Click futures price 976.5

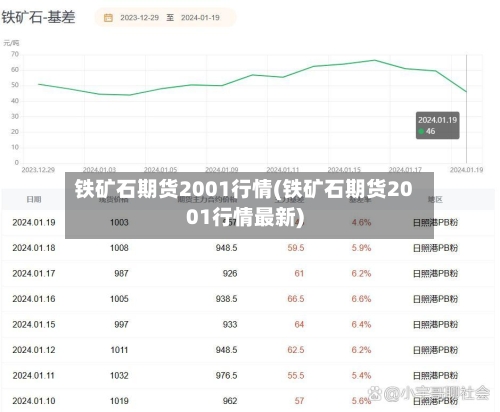[226, 376]
